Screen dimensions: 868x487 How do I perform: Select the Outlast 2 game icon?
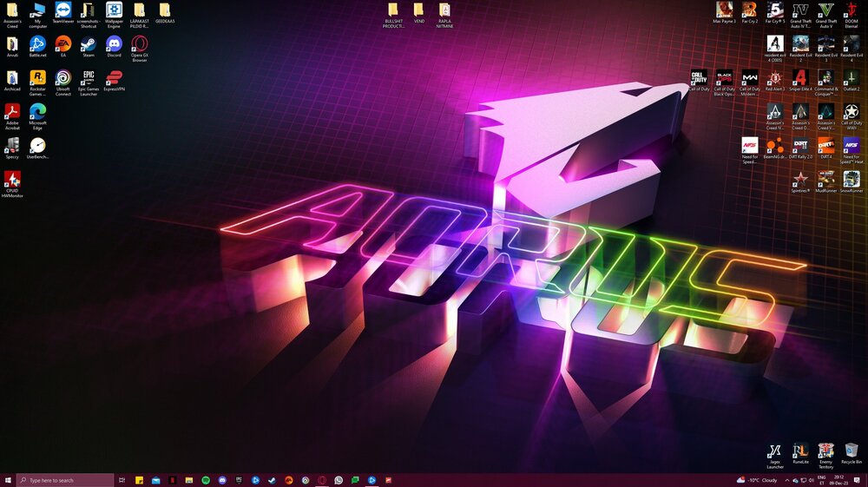coord(852,80)
